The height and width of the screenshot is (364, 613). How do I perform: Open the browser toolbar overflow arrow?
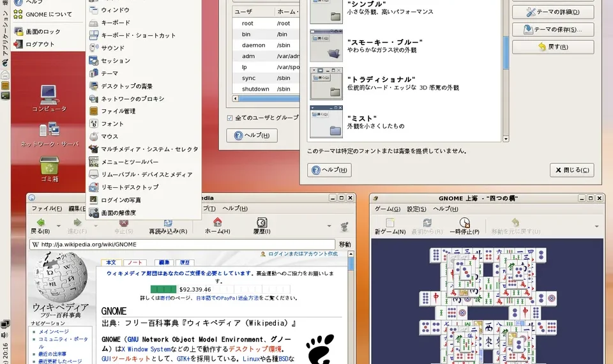click(x=329, y=226)
